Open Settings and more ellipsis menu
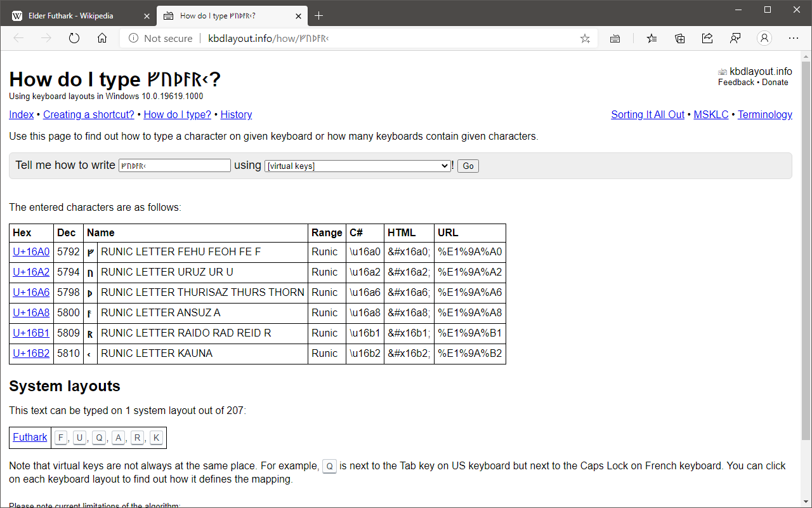The image size is (812, 508). (794, 38)
